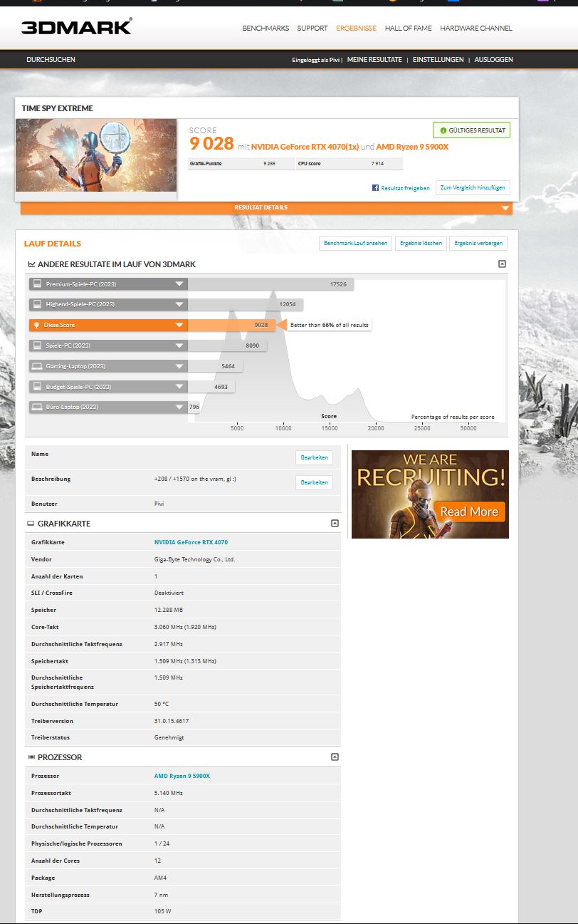This screenshot has height=924, width=578.
Task: Click Resultat freigeben link
Action: (405, 188)
